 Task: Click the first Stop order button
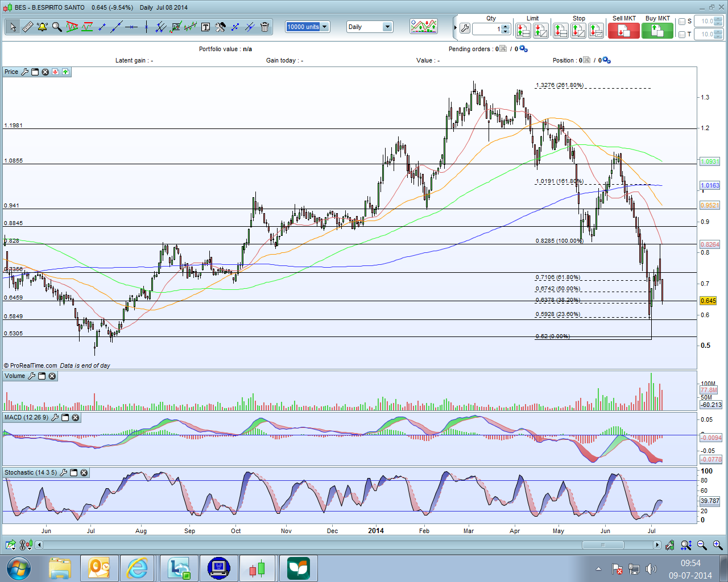click(x=560, y=31)
